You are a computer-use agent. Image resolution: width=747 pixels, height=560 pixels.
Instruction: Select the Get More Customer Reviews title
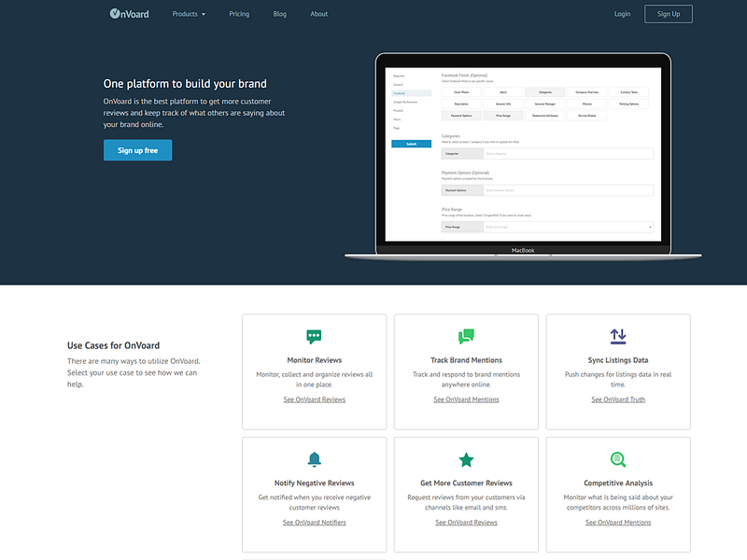point(466,483)
